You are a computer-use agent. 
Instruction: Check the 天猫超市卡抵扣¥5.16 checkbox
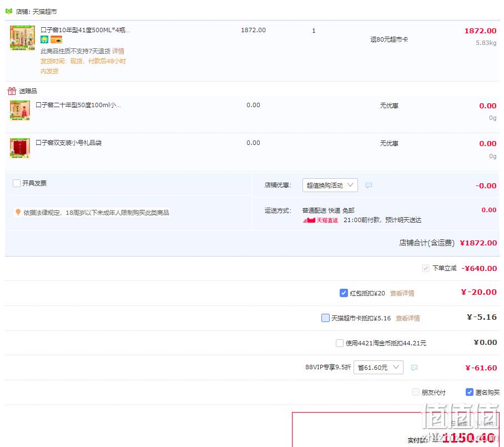tap(325, 318)
